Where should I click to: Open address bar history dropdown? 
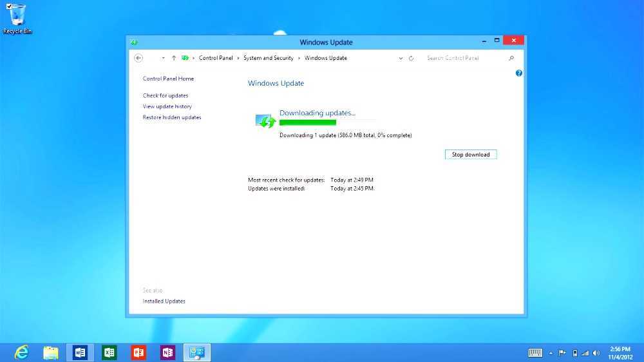tap(401, 59)
